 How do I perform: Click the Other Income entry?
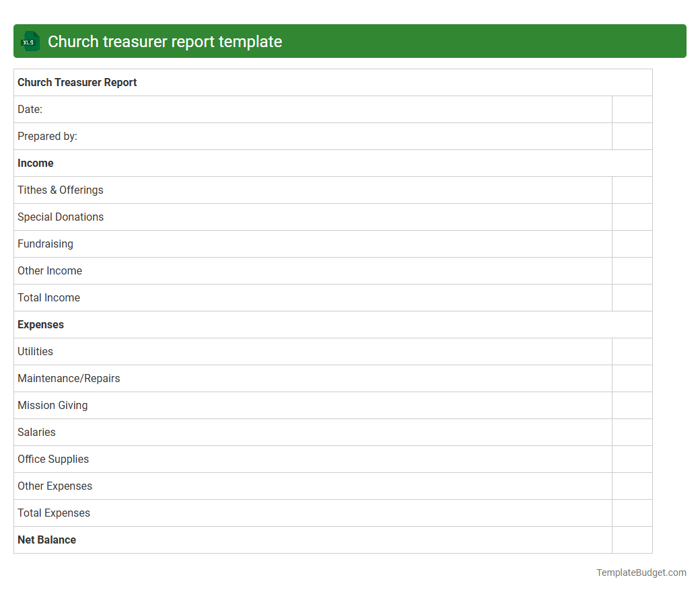click(x=50, y=270)
